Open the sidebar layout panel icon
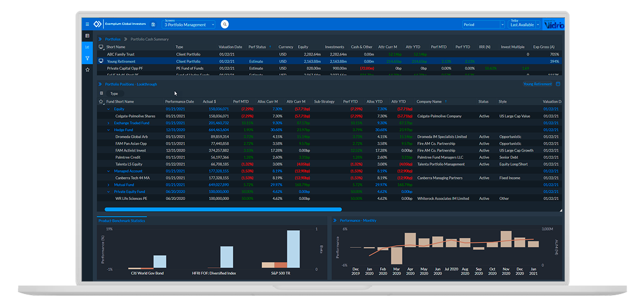The height and width of the screenshot is (302, 644). click(x=87, y=36)
